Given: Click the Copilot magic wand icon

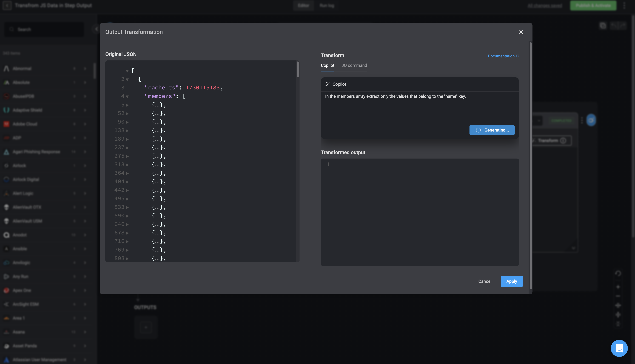Looking at the screenshot, I should [327, 84].
